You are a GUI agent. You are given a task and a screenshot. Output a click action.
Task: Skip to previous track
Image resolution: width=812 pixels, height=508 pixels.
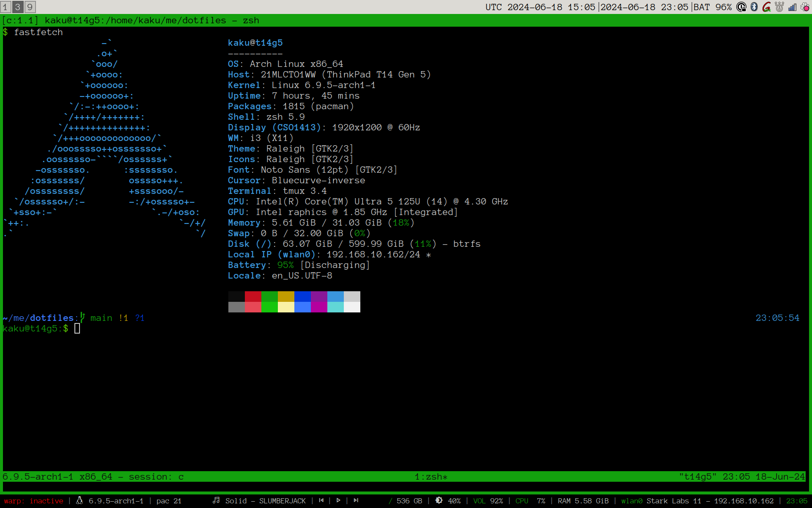pyautogui.click(x=321, y=500)
